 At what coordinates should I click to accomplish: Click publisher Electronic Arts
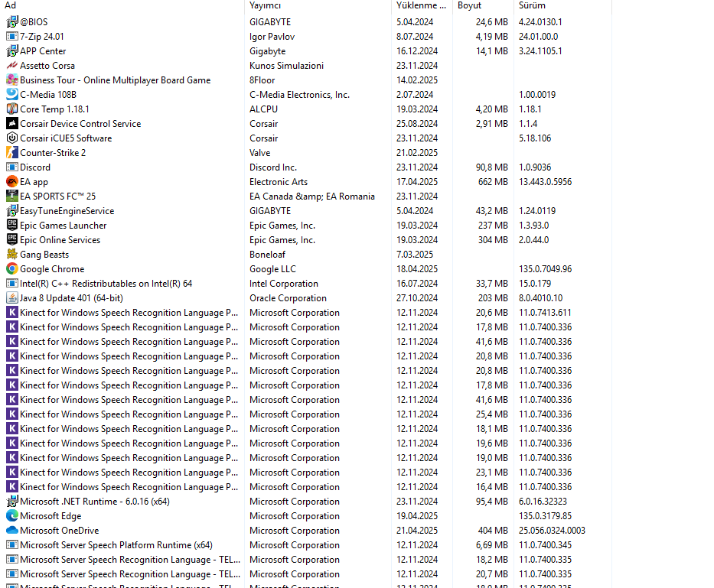point(279,182)
